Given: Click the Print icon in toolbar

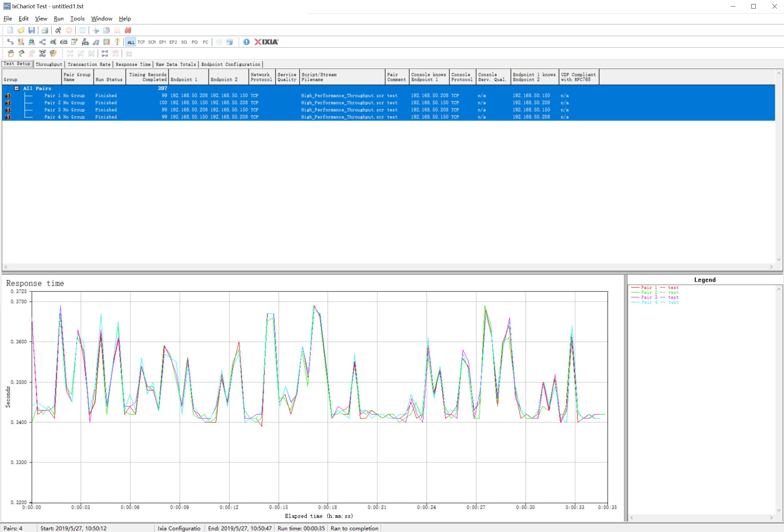Looking at the screenshot, I should point(45,30).
